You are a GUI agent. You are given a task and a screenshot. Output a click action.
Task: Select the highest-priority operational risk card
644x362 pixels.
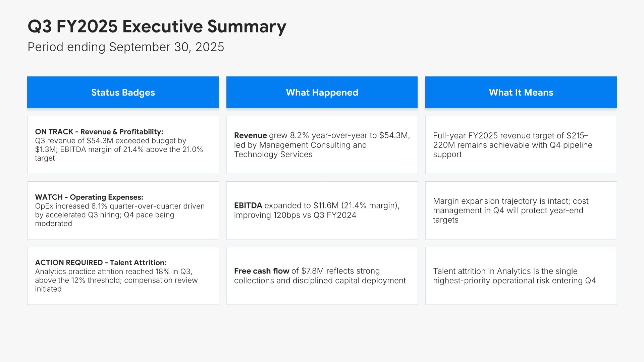point(521,276)
